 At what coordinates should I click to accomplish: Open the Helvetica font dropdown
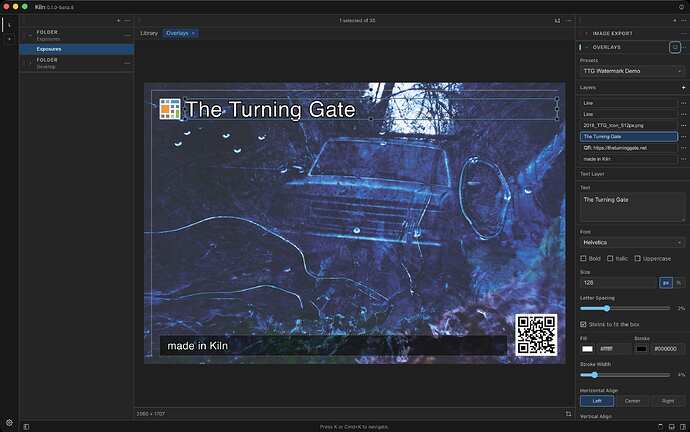click(632, 243)
